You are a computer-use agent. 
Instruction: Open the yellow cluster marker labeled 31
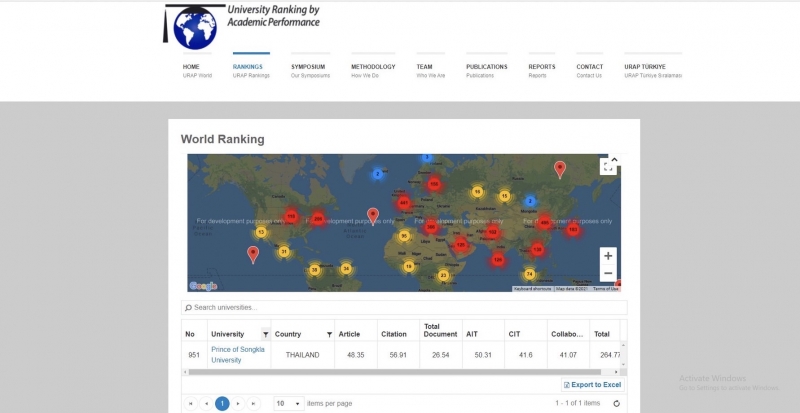(284, 251)
